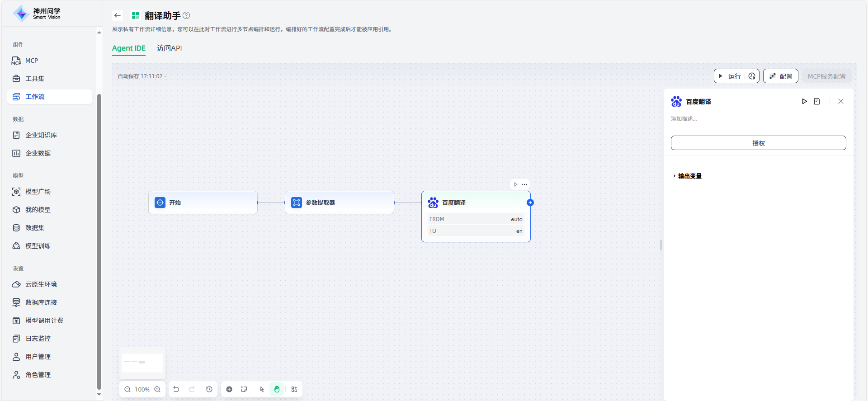Image resolution: width=868 pixels, height=401 pixels.
Task: Zoom out the workflow canvas
Action: tap(127, 389)
